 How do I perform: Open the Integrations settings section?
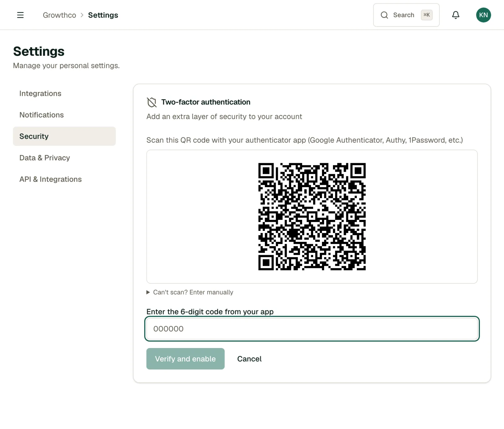click(64, 94)
